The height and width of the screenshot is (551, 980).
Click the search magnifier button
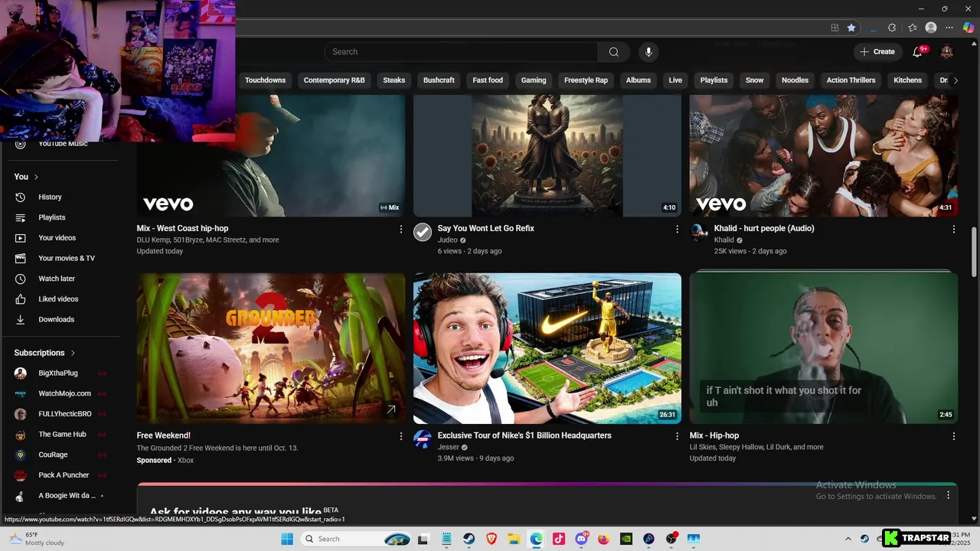point(613,52)
